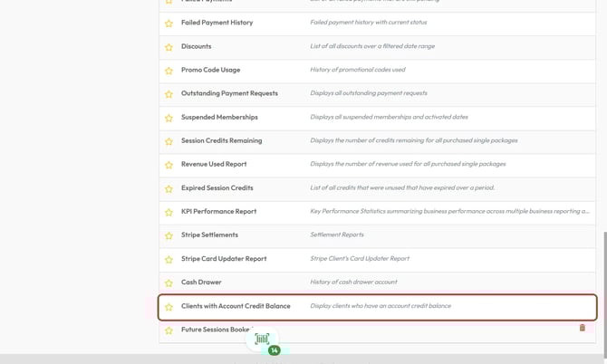Star the KPI Performance Report
The image size is (607, 364).
click(x=169, y=212)
